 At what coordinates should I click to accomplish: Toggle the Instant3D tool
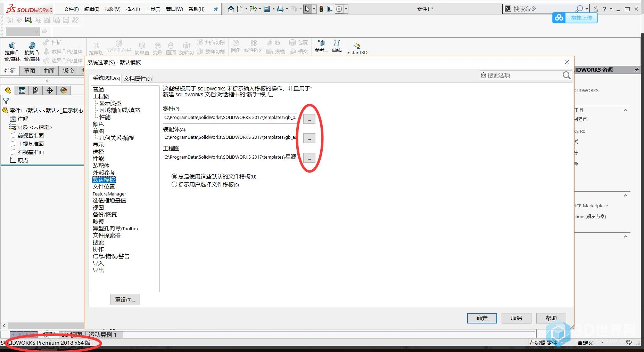357,49
